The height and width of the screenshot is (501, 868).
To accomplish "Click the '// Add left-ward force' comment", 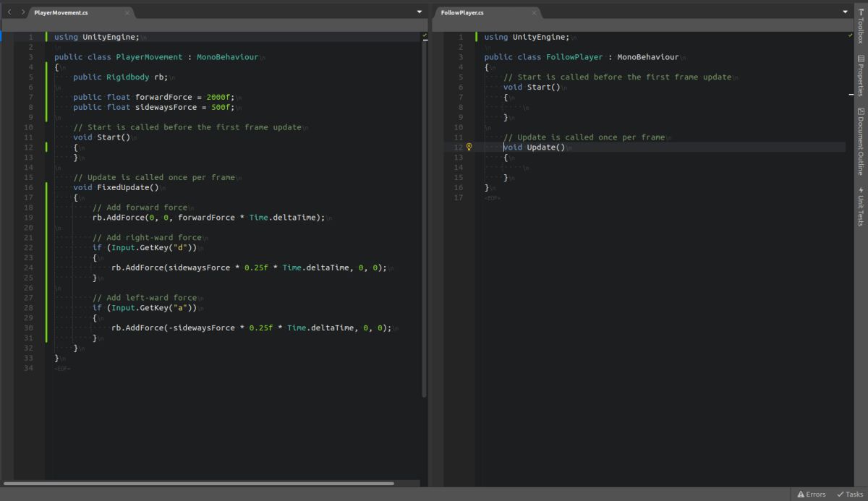I will coord(145,297).
